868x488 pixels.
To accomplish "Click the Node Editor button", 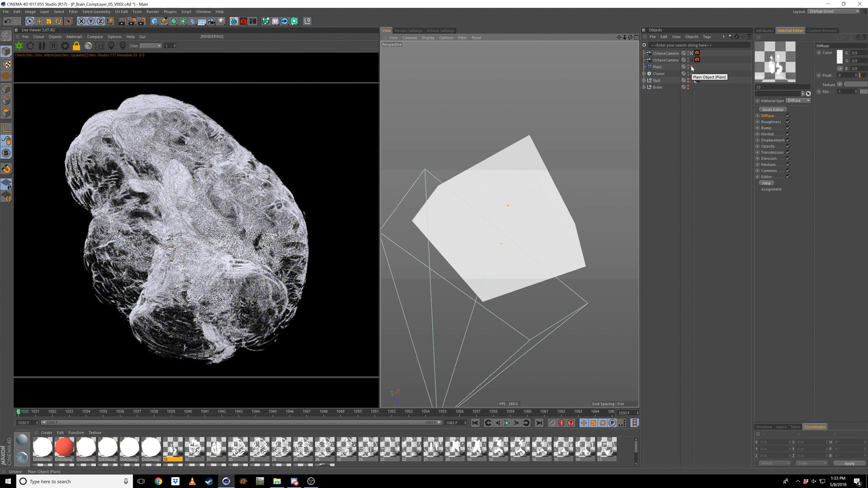I will coord(773,110).
